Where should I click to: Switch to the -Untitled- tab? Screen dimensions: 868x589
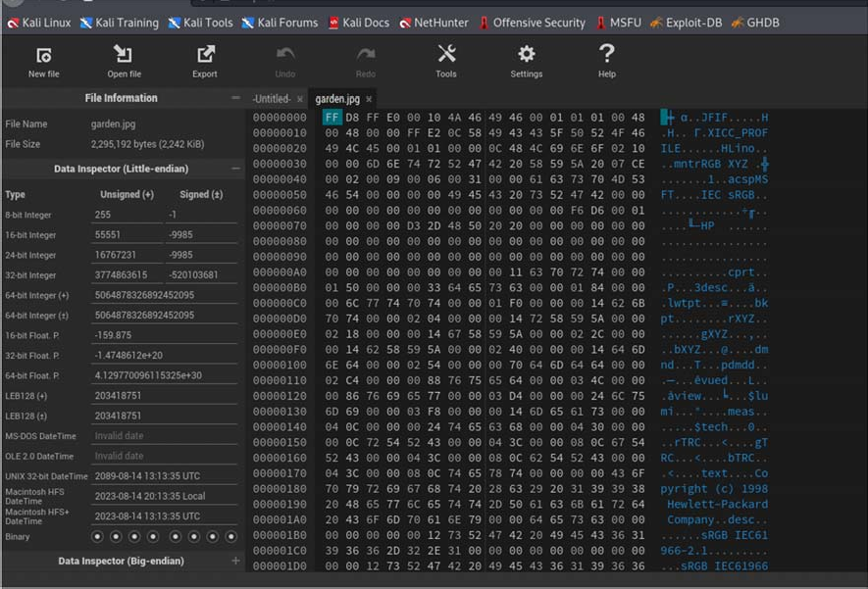point(272,99)
